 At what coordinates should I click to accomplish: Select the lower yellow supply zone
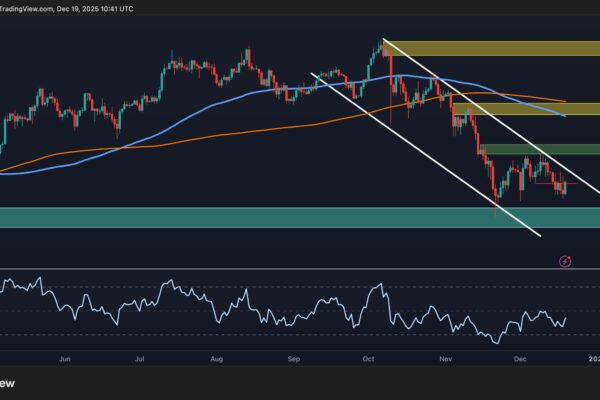click(530, 109)
